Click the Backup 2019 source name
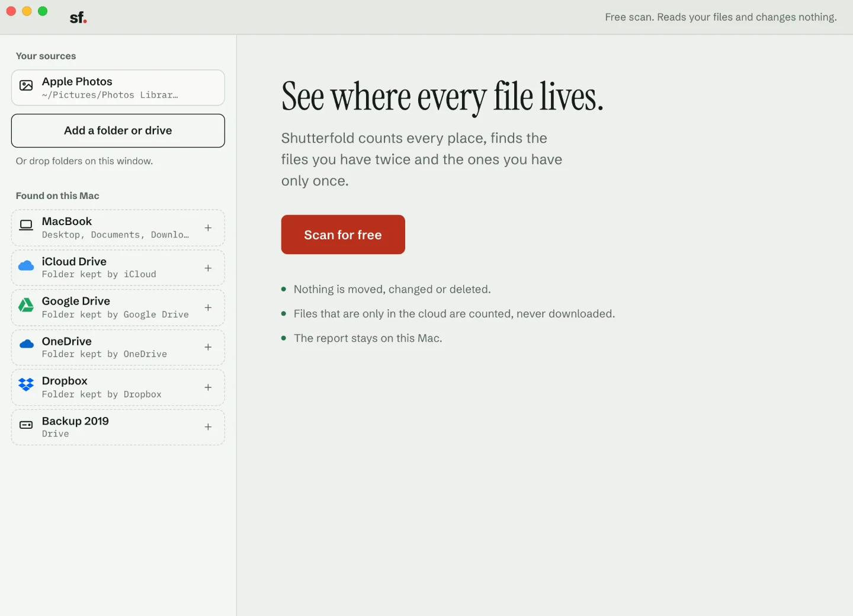The height and width of the screenshot is (616, 853). pyautogui.click(x=75, y=421)
